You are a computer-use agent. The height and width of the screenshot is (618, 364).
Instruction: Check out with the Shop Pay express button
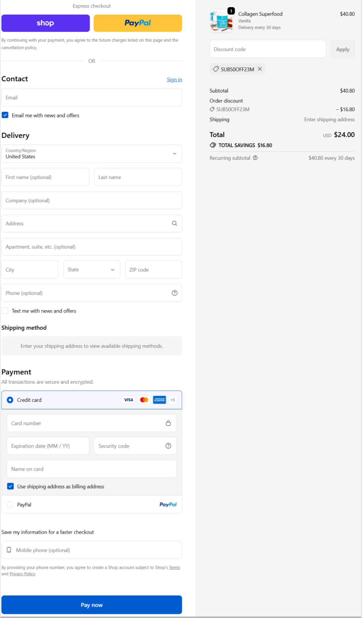click(46, 23)
